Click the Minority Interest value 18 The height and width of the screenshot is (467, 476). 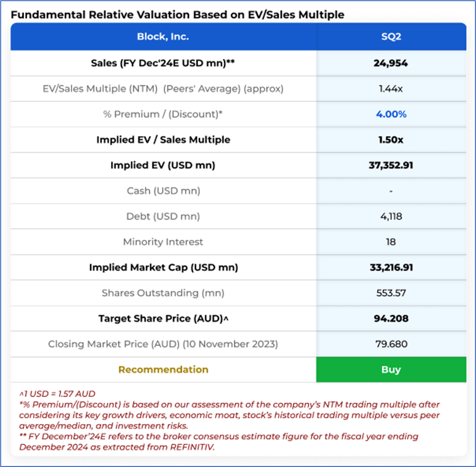(x=391, y=242)
